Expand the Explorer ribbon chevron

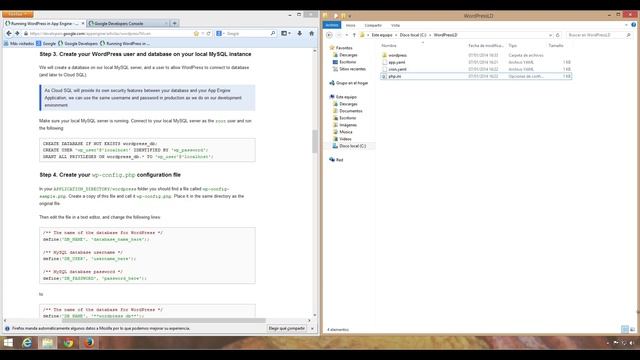(626, 25)
